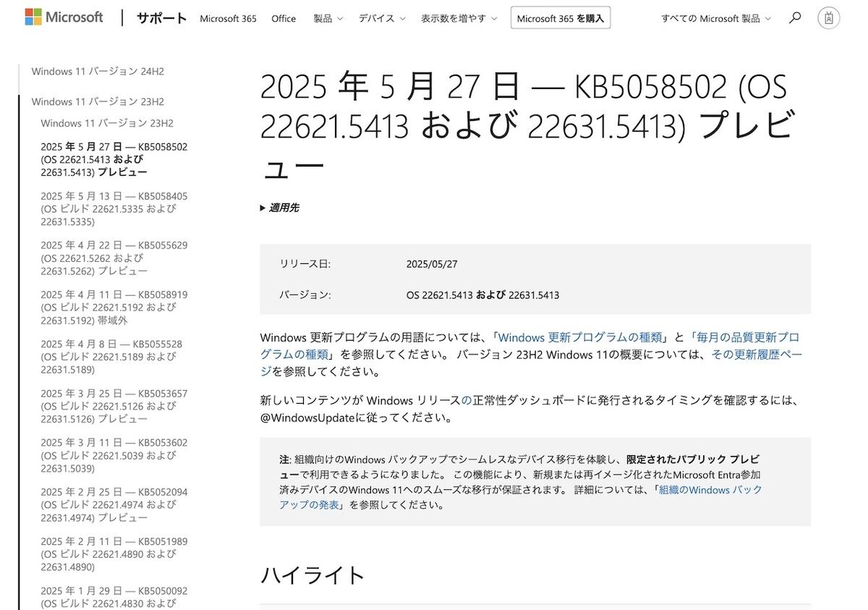Open Office in the top navigation

click(284, 19)
